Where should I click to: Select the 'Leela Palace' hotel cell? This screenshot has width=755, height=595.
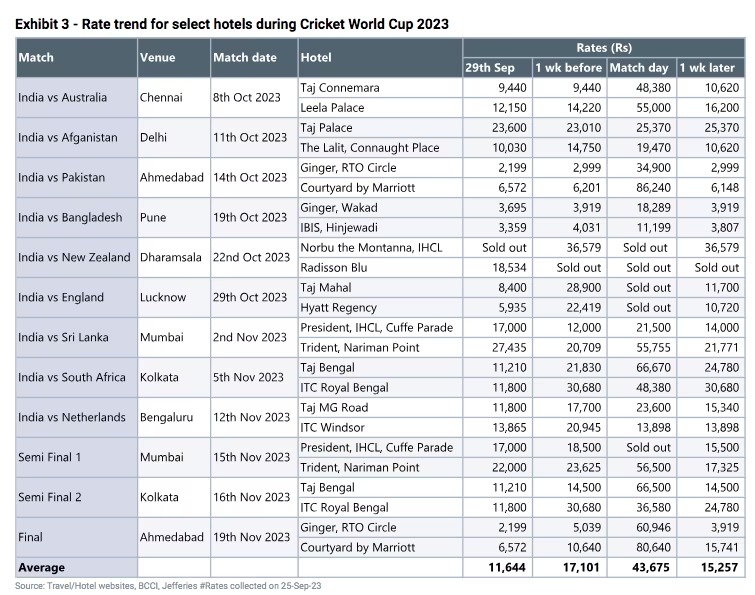point(380,108)
